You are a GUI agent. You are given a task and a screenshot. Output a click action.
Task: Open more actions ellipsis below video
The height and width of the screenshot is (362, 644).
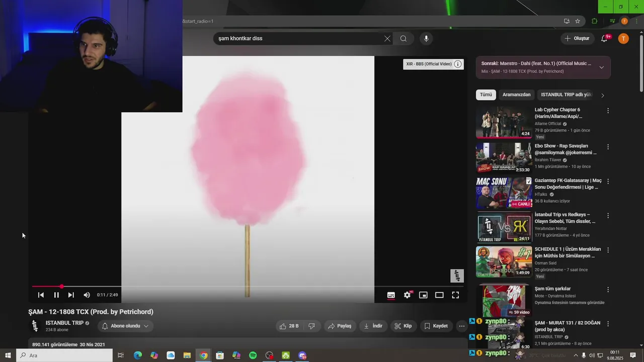461,326
